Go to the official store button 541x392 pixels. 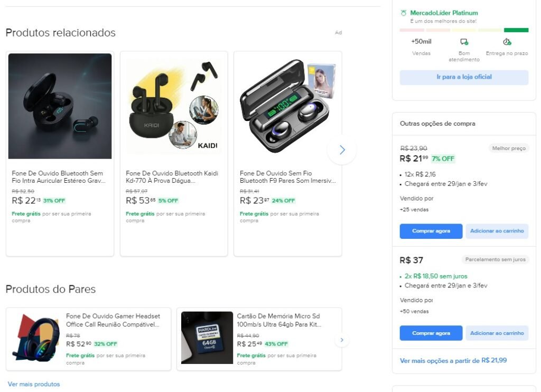(x=464, y=77)
